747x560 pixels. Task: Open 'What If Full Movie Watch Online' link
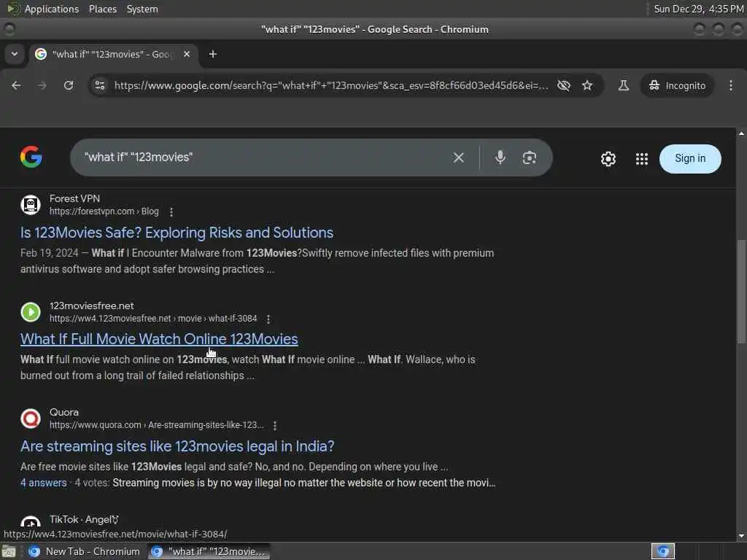click(159, 339)
